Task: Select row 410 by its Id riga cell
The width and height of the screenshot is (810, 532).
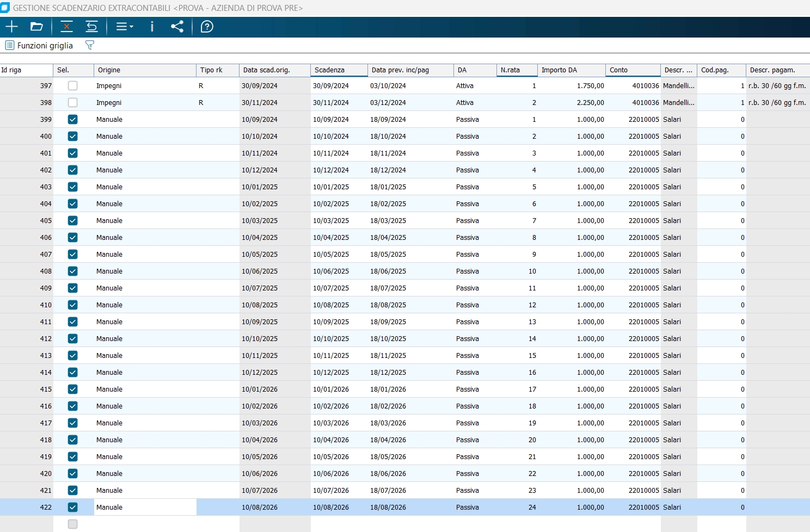Action: click(27, 305)
